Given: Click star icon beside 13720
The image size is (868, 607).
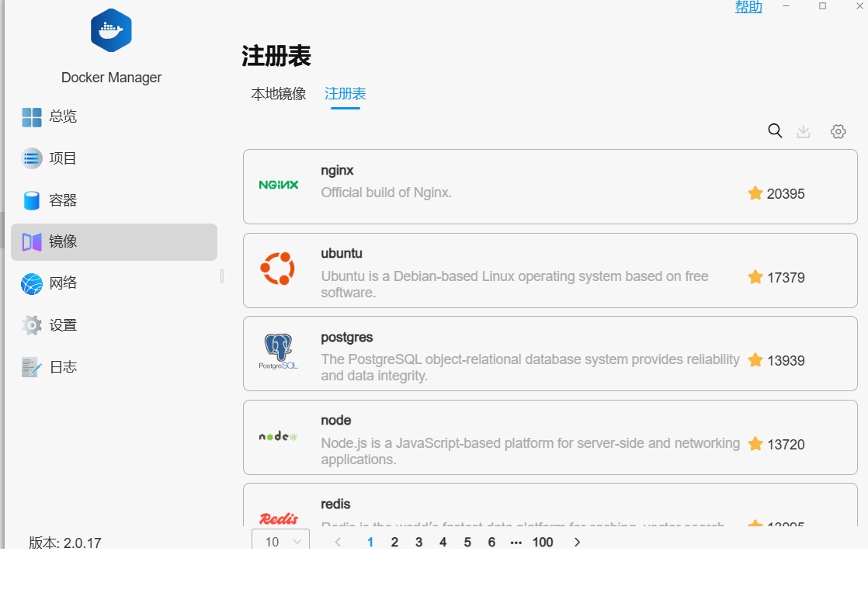Looking at the screenshot, I should [x=755, y=444].
